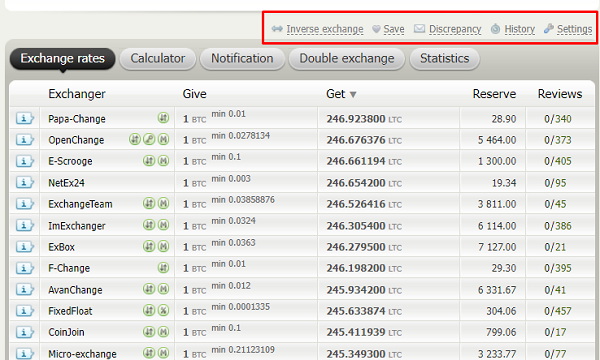This screenshot has width=600, height=360.
Task: Open info icon for AvanChange
Action: point(25,290)
